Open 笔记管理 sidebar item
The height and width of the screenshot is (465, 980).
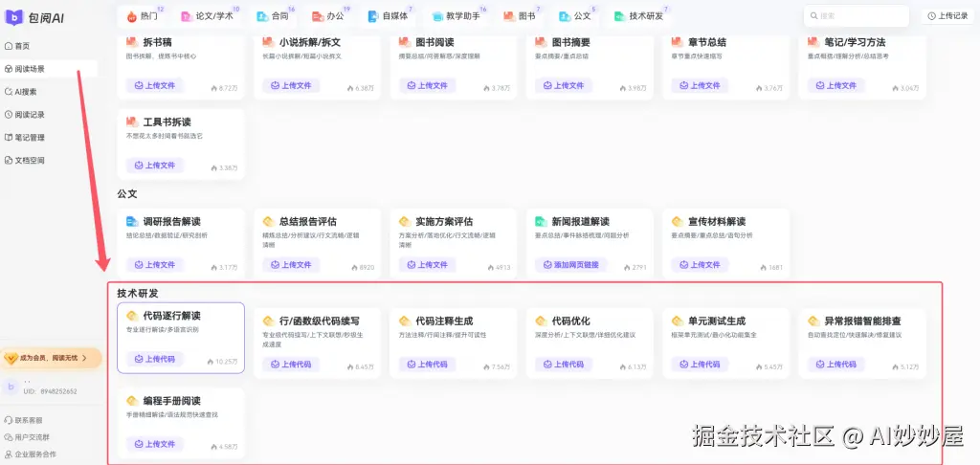24,138
